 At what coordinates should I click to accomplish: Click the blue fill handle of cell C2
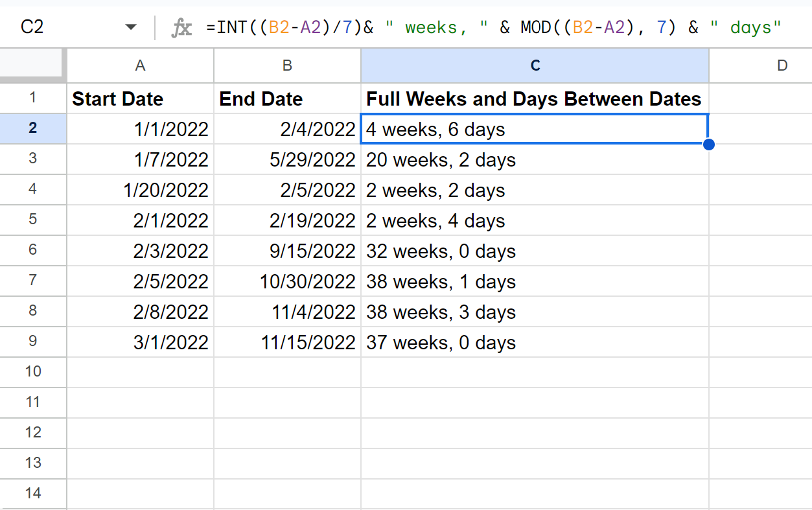click(708, 144)
